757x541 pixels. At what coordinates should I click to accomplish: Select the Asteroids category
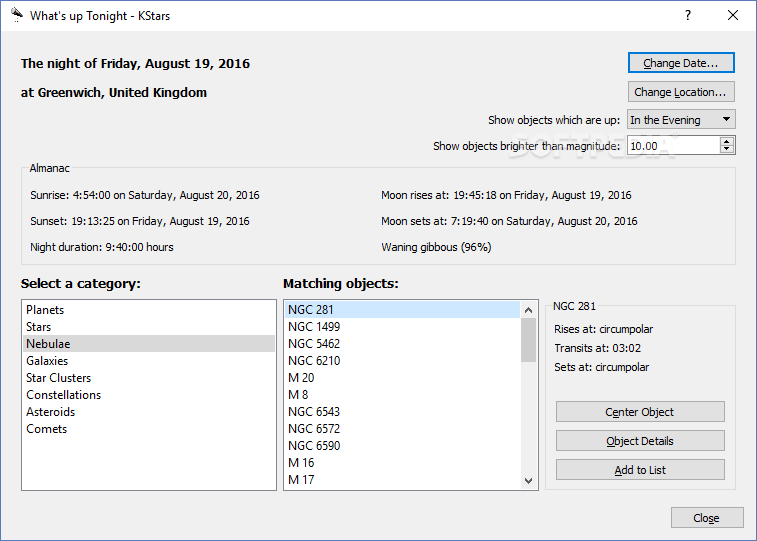click(149, 412)
